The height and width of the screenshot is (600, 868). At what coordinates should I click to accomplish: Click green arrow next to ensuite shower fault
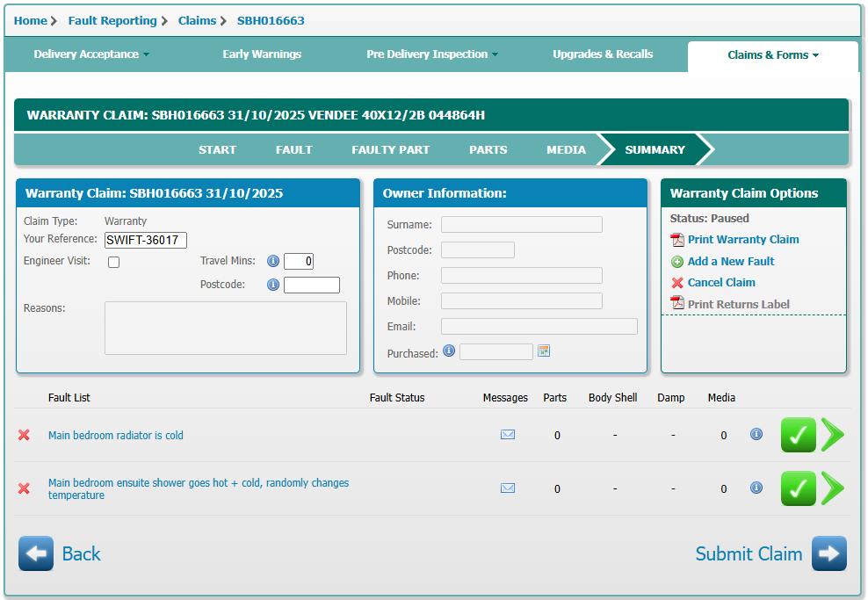coord(832,488)
